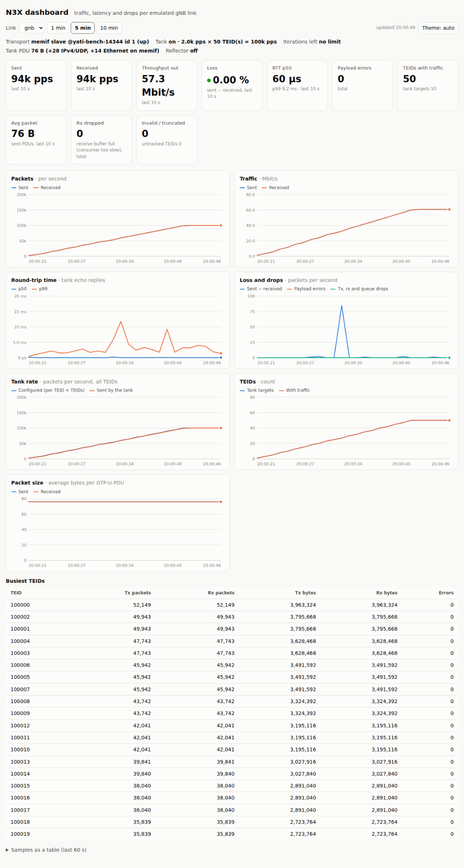Select TEID 100006 row
464x868 pixels.
pyautogui.click(x=232, y=665)
